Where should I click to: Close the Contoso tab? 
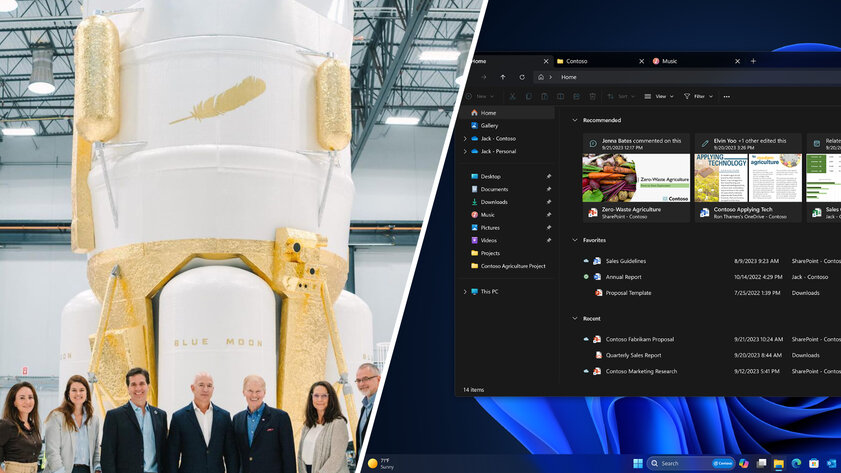point(641,61)
